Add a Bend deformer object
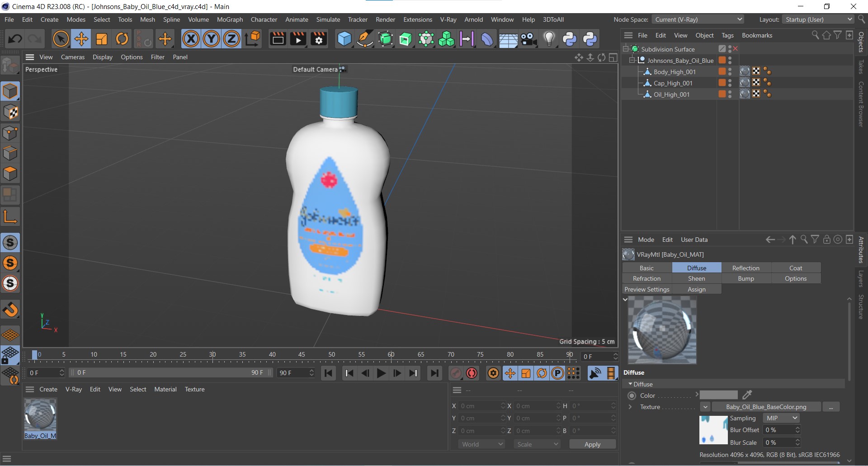The width and height of the screenshot is (868, 466). 487,39
